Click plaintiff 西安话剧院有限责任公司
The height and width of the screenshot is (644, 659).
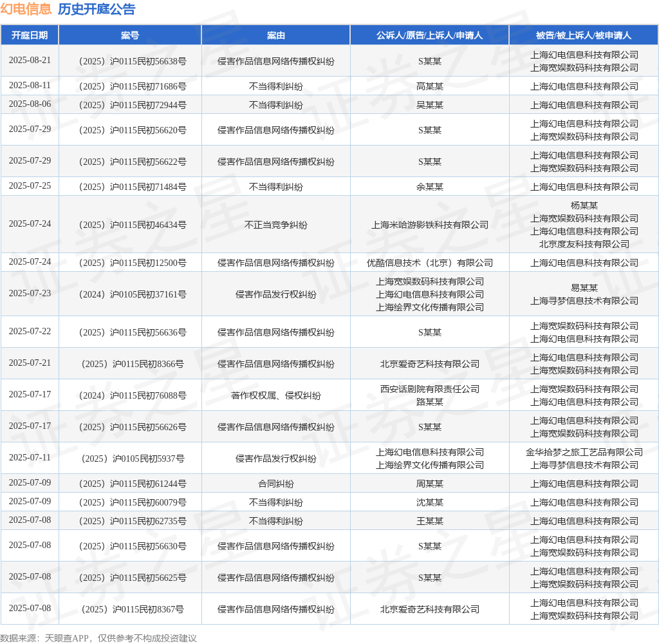click(429, 390)
